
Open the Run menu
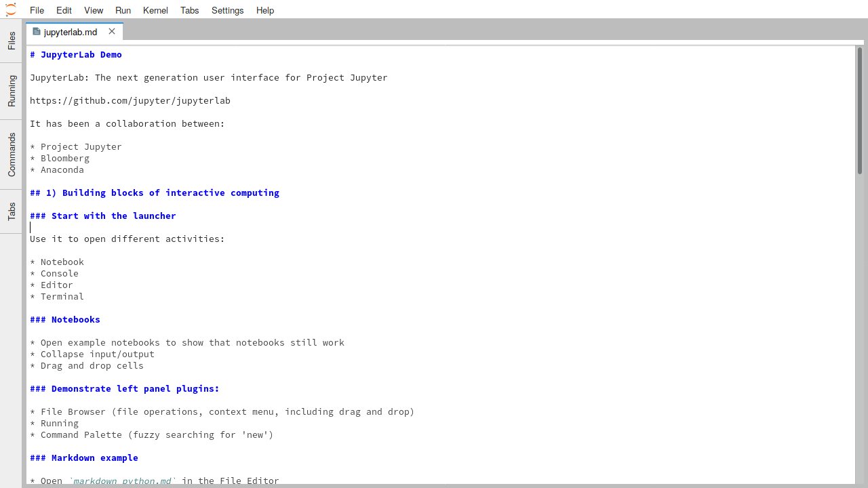coord(123,10)
